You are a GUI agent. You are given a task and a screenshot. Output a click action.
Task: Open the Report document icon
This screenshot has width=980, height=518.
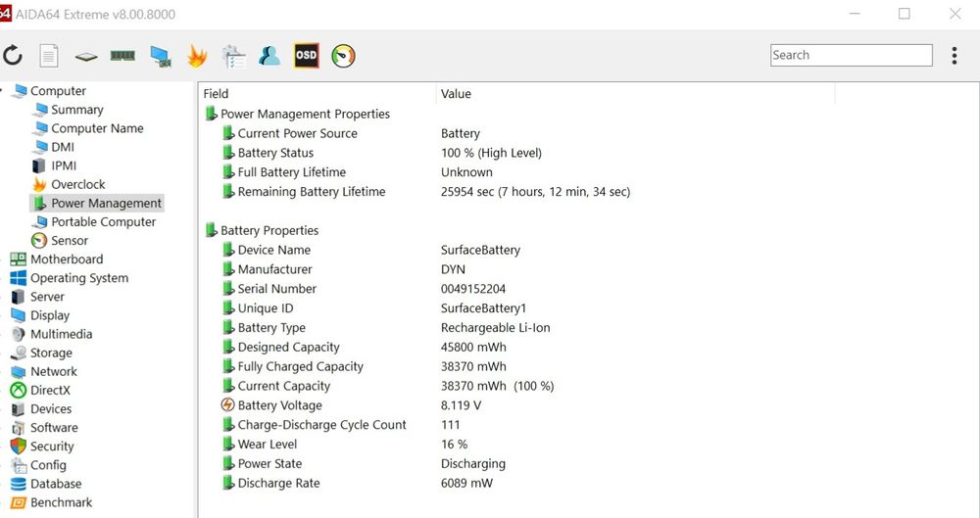49,56
